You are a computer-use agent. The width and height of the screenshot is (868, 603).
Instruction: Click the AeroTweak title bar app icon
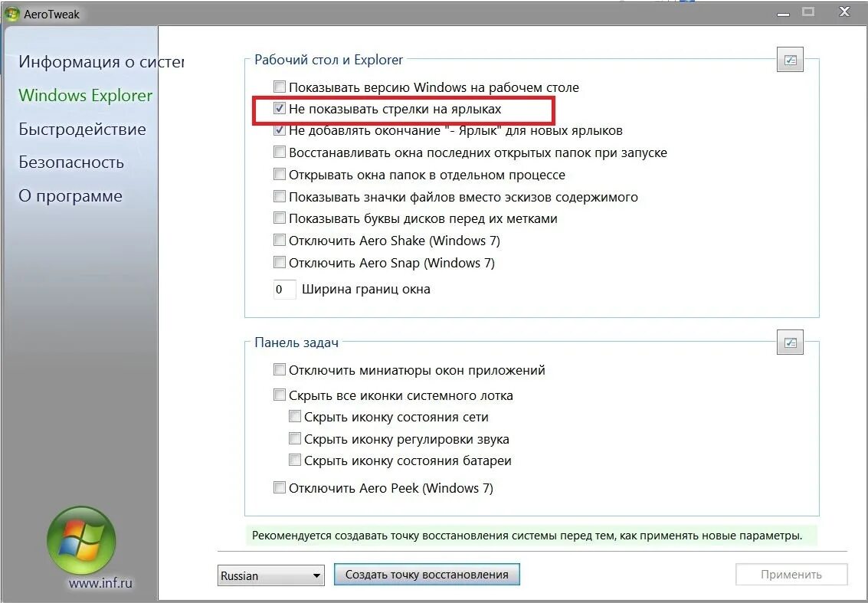11,13
